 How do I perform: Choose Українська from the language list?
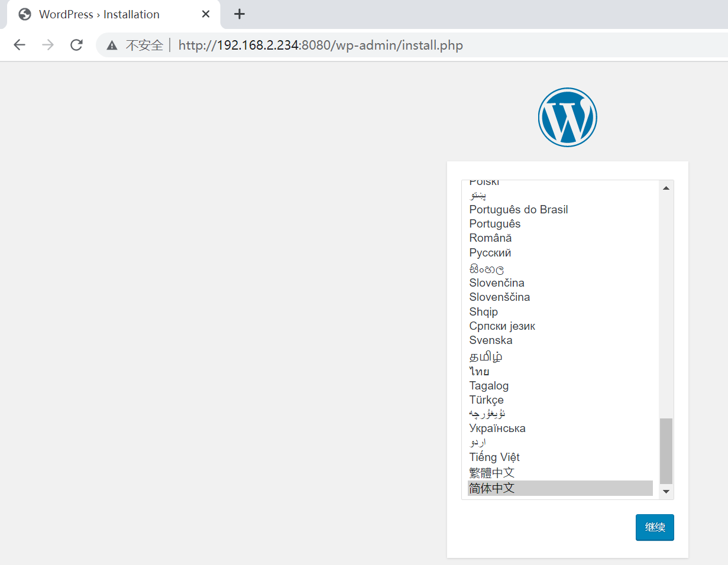coord(497,428)
